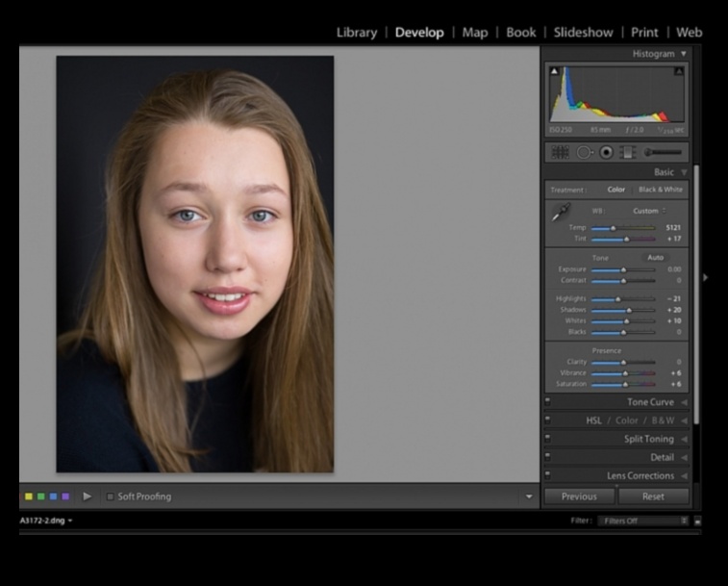Viewport: 728px width, 586px height.
Task: Enable the Soft Proofing checkbox
Action: 110,497
